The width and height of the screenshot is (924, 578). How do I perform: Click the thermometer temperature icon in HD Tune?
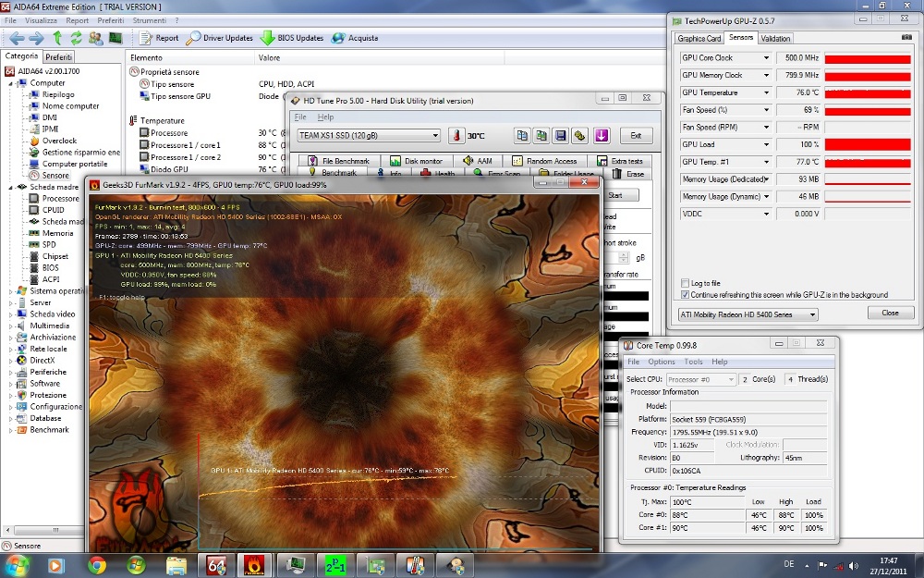click(456, 136)
